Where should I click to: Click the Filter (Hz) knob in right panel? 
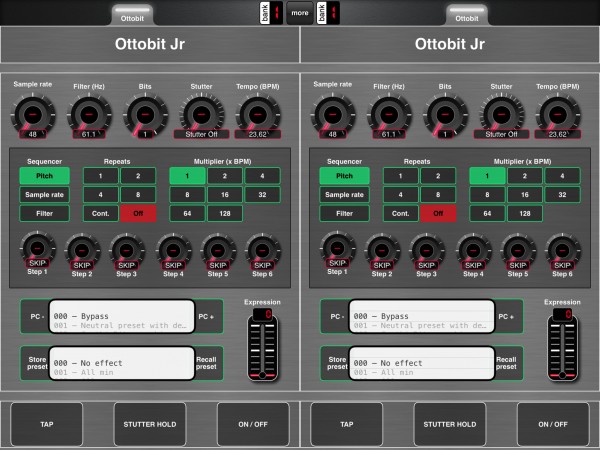(389, 114)
